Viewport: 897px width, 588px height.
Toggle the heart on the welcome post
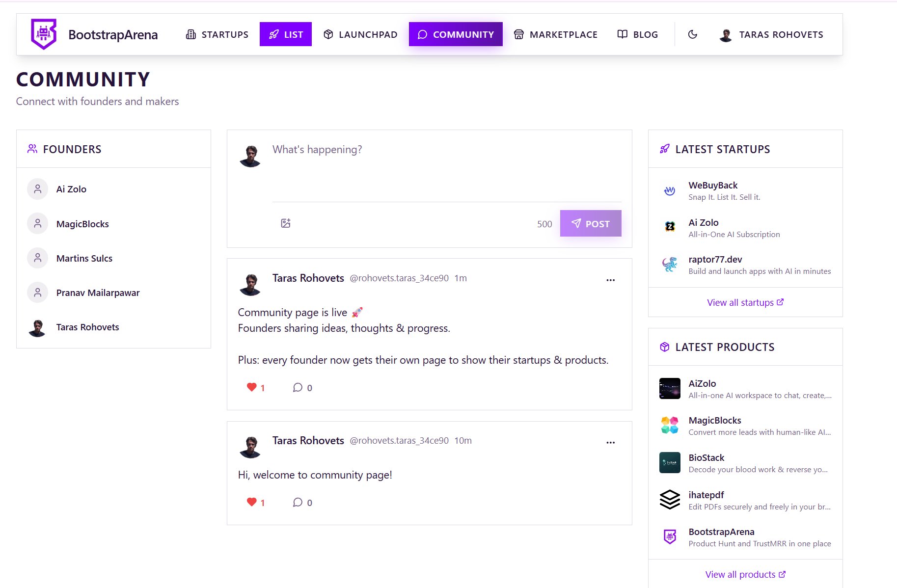click(252, 502)
